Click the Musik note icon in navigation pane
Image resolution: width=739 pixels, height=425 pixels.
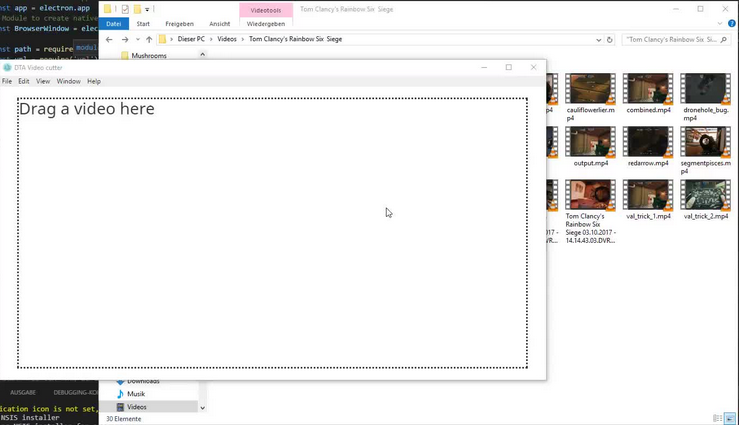pyautogui.click(x=120, y=394)
